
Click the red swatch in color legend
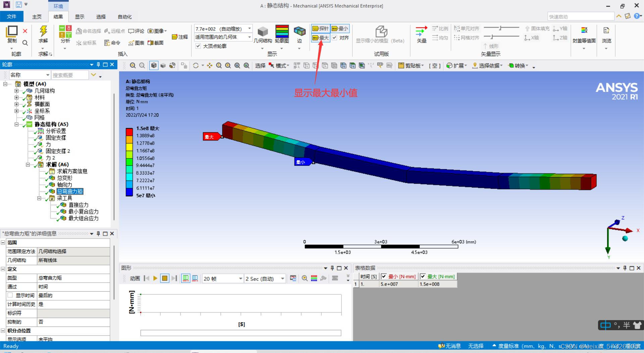[129, 132]
